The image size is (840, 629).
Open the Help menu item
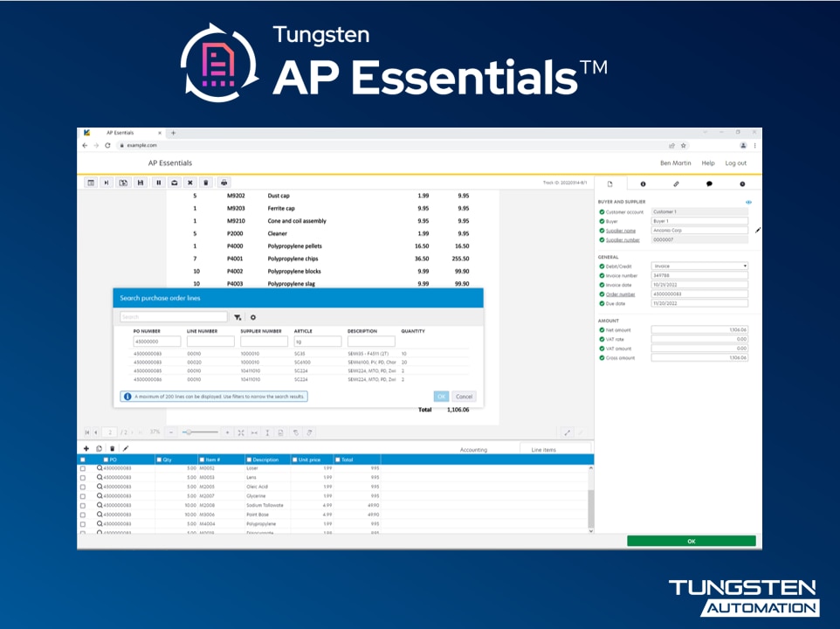(x=708, y=163)
